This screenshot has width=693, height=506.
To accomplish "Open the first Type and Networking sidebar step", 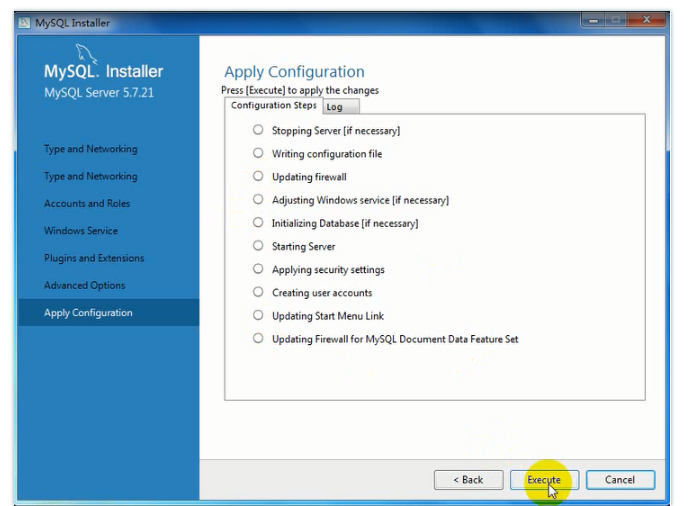I will point(91,149).
